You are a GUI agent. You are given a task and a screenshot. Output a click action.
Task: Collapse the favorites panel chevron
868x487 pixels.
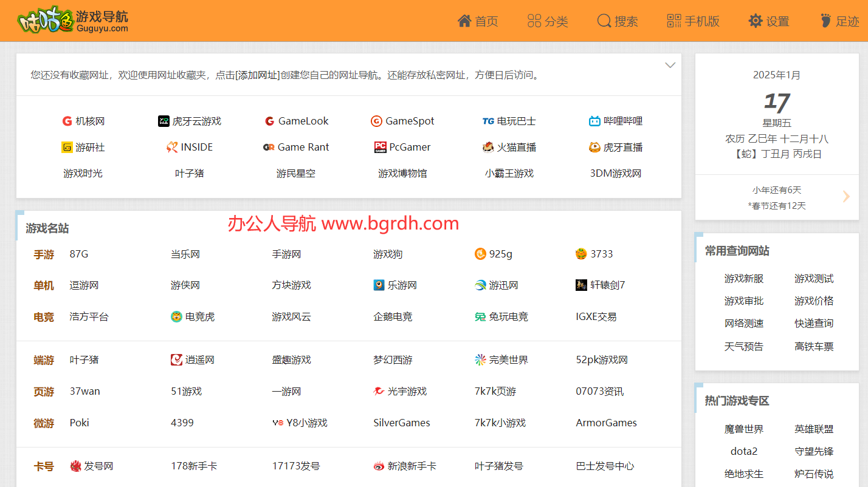(670, 65)
